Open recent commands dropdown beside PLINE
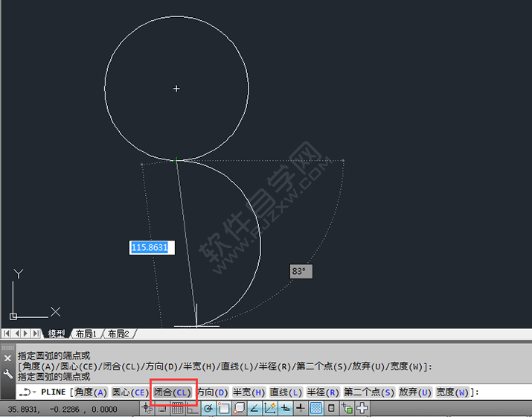Viewport: 532px width, 417px height. coord(34,392)
